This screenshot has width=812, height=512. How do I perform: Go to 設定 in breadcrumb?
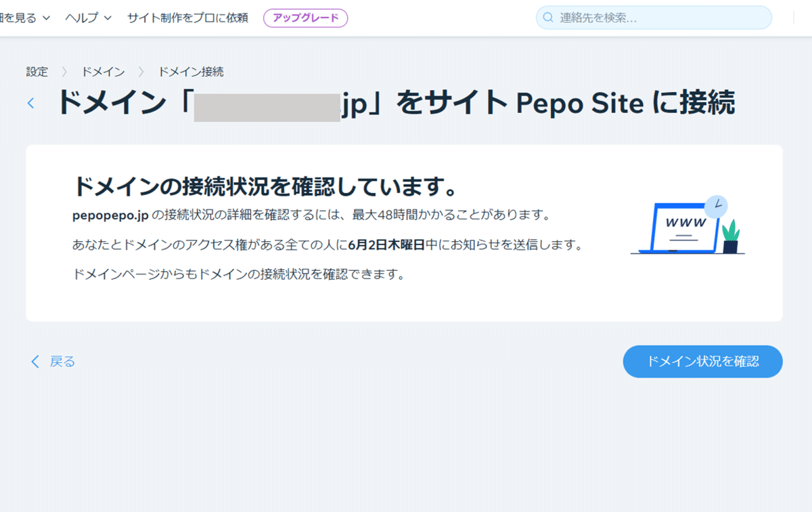(37, 71)
